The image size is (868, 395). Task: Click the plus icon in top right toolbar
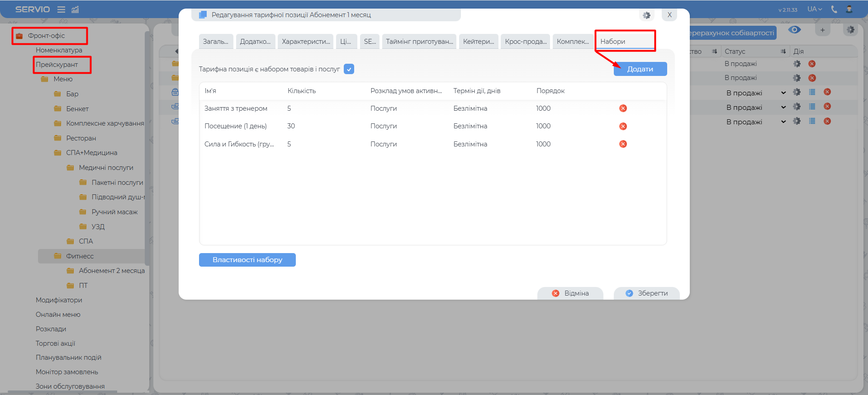click(822, 30)
